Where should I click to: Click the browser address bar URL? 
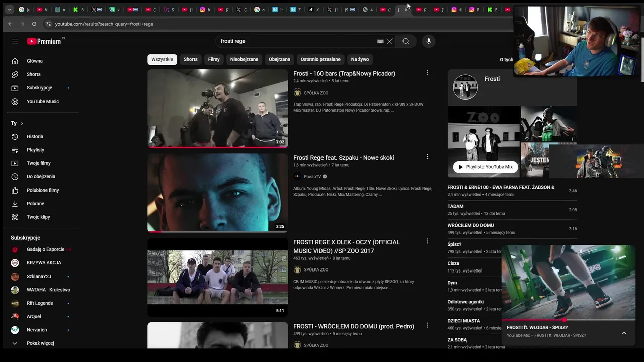pyautogui.click(x=104, y=24)
